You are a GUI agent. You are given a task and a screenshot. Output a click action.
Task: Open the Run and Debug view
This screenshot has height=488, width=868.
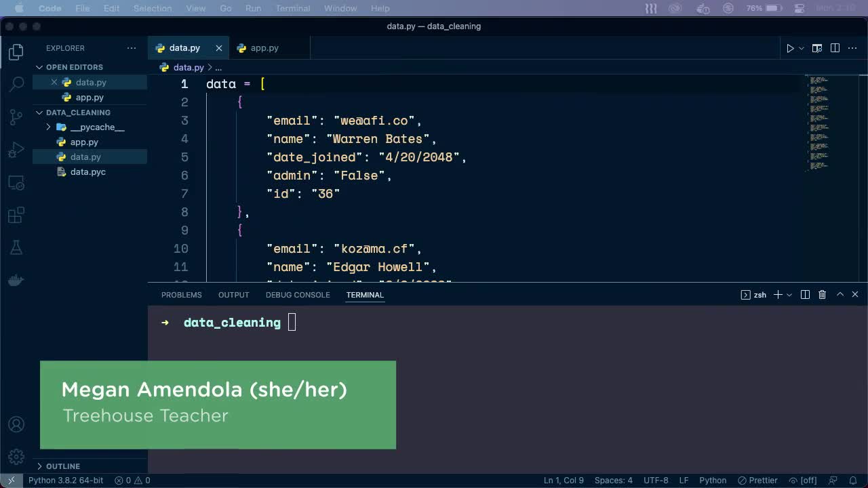(16, 150)
